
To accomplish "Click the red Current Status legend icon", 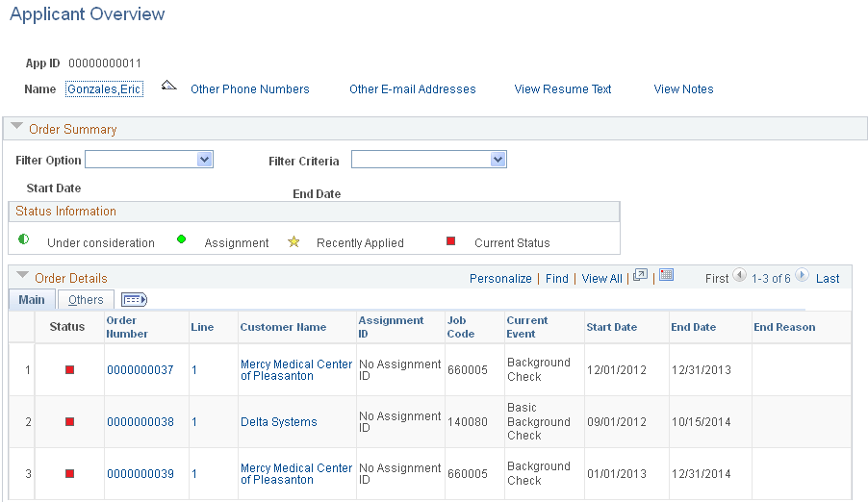I will [451, 240].
